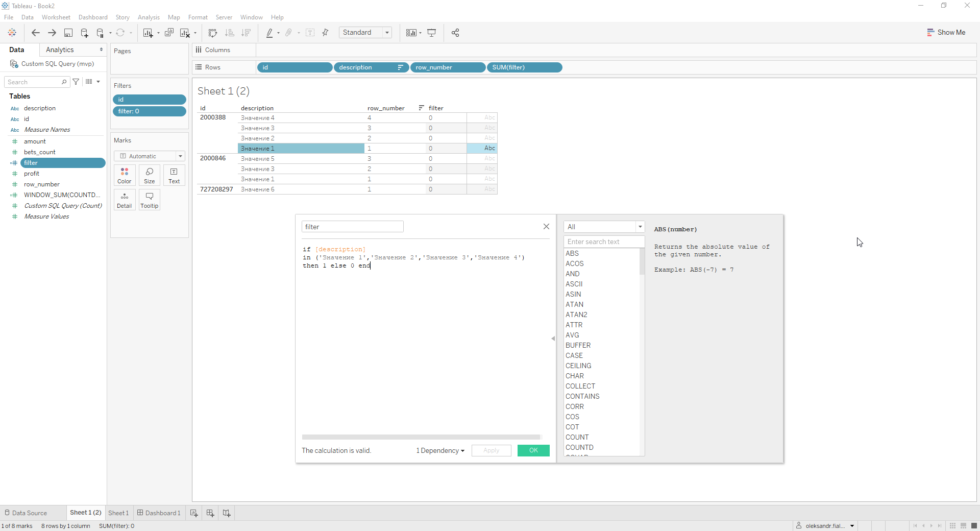This screenshot has height=531, width=980.
Task: Open Show/Hide Cards toolbar icon
Action: 411,33
